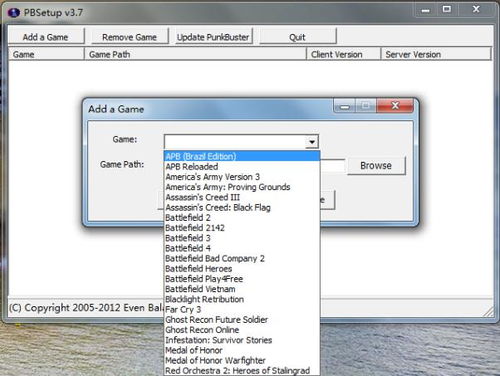Click the Server Version column header
This screenshot has height=376, width=500.
point(436,54)
